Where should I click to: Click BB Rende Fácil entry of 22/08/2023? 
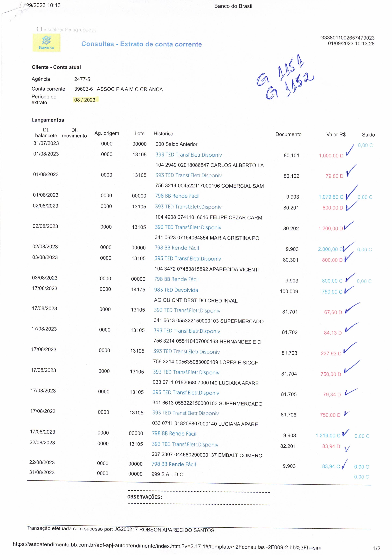click(x=173, y=464)
